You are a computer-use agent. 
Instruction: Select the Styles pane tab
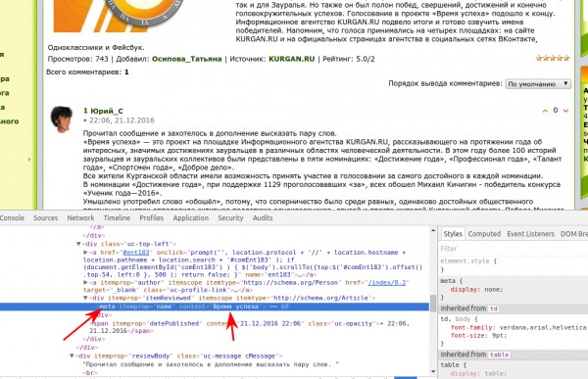click(x=453, y=233)
